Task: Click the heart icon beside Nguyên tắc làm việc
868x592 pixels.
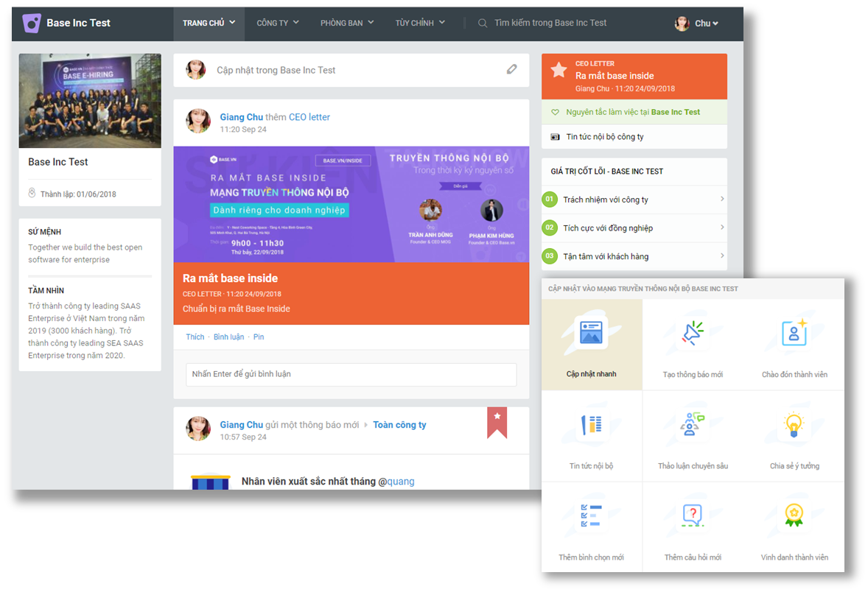Action: click(556, 113)
